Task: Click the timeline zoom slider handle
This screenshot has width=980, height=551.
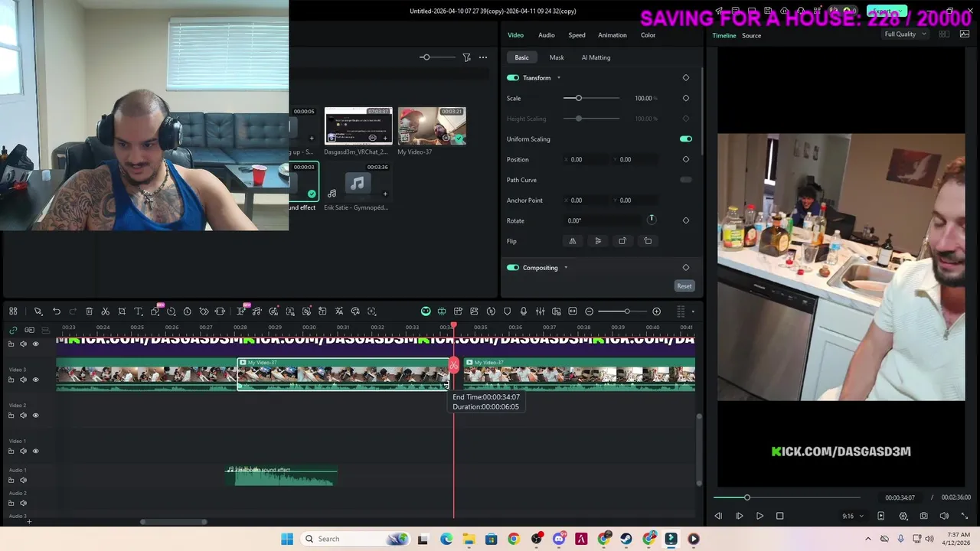Action: [626, 311]
